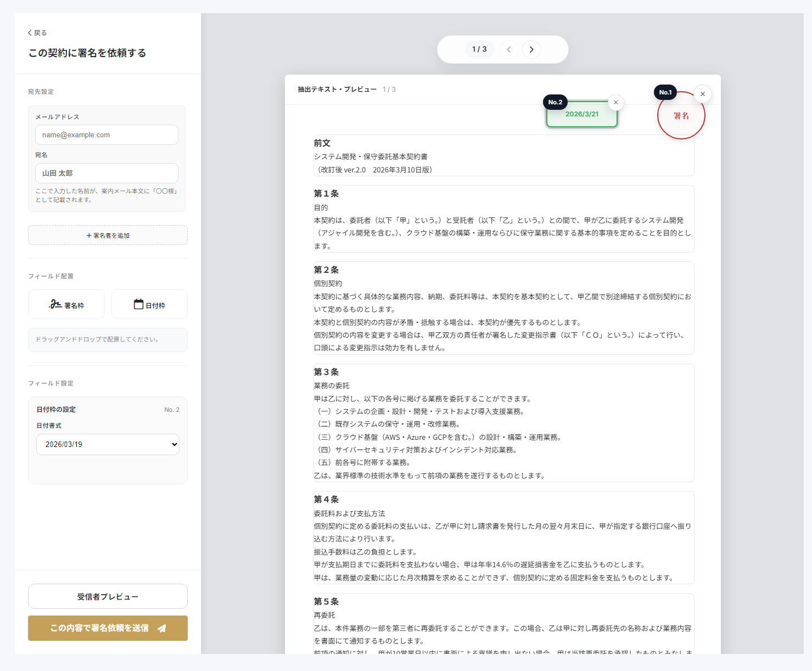
Task: Click the paper plane send icon
Action: point(161,628)
